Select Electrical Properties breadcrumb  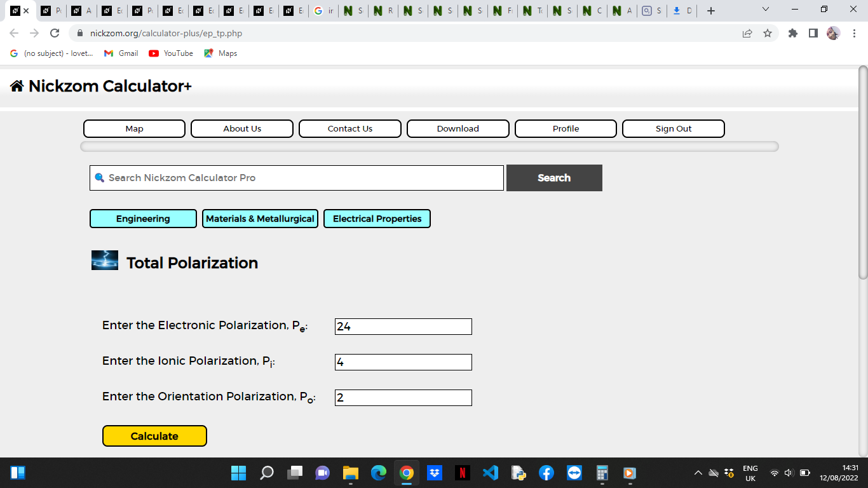[377, 219]
